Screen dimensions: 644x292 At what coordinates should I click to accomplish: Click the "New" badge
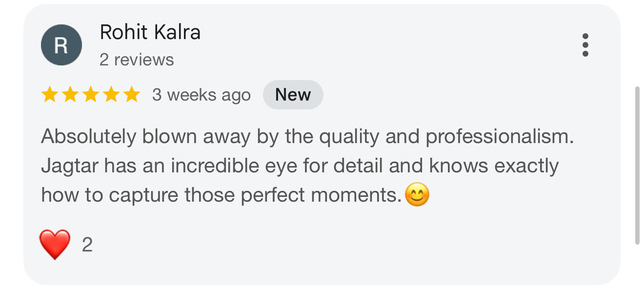pyautogui.click(x=293, y=95)
